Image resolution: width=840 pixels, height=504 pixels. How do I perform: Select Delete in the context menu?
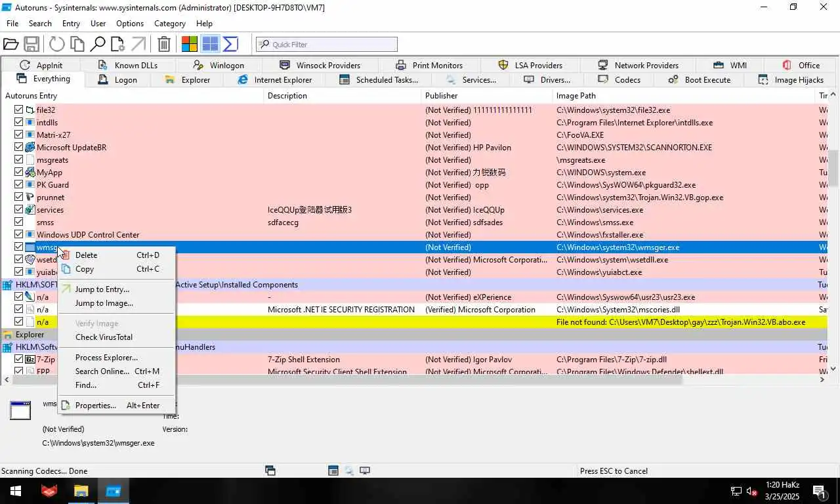coord(117,255)
